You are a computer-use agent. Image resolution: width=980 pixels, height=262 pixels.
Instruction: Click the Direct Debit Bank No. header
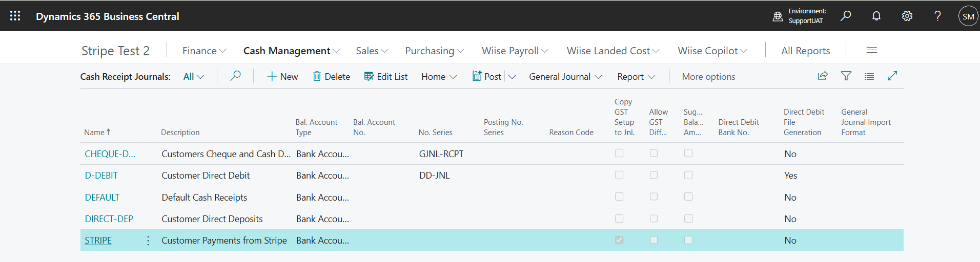coord(739,127)
